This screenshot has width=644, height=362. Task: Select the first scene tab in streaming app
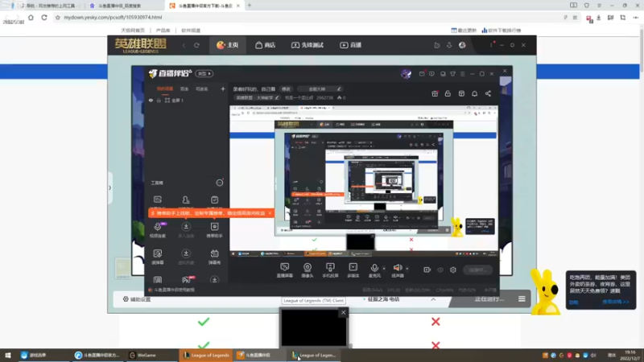(165, 88)
